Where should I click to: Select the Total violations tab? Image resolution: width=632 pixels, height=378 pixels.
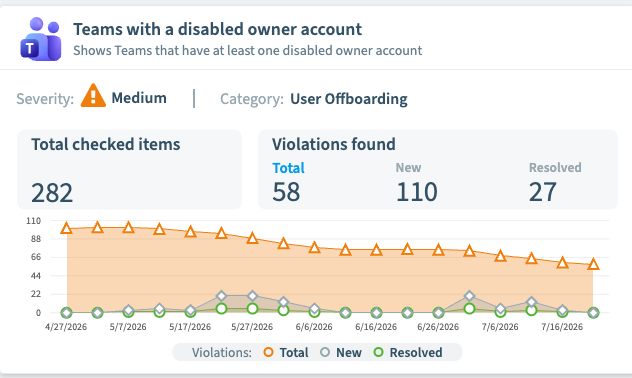tap(288, 168)
